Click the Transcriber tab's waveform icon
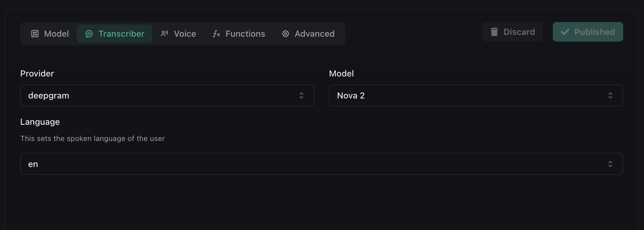Image resolution: width=644 pixels, height=230 pixels. click(89, 34)
